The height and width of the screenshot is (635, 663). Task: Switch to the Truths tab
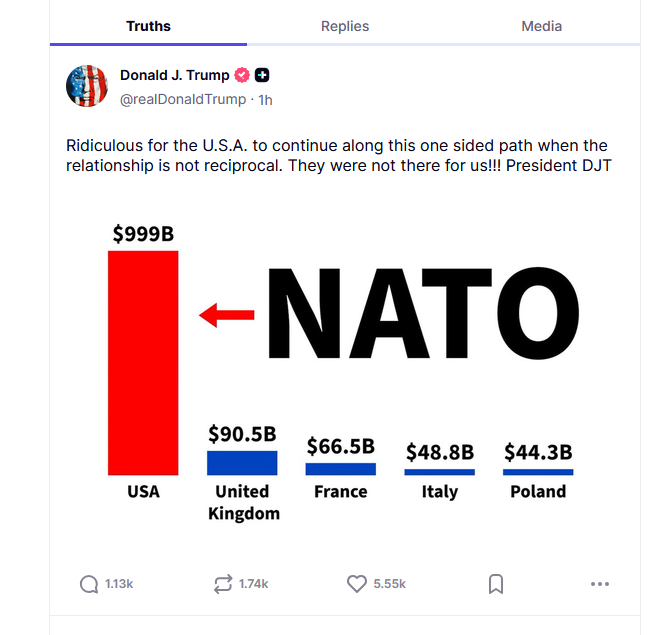(148, 26)
